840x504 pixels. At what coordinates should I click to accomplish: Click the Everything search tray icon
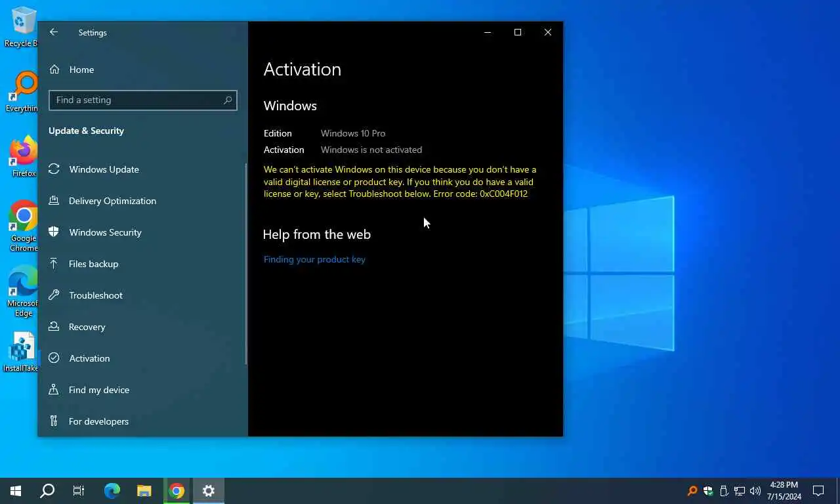pyautogui.click(x=692, y=491)
